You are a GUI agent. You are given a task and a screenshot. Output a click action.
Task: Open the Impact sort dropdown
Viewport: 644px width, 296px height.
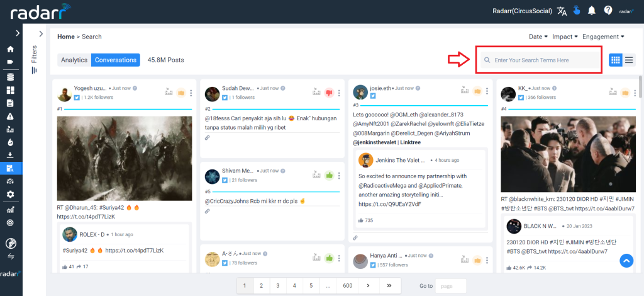[x=565, y=37]
